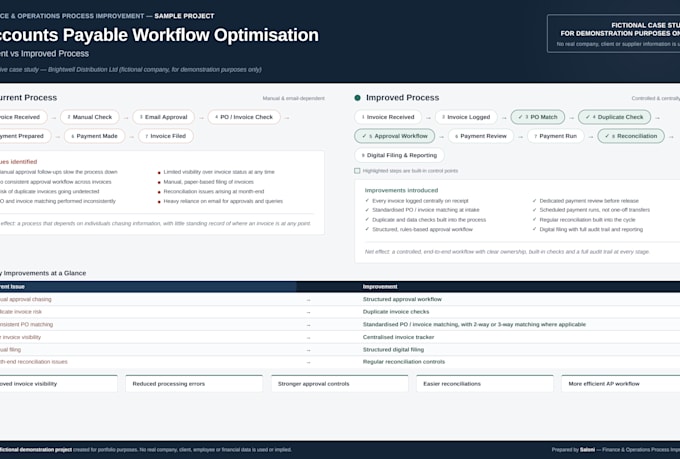Click the 'Stronger approval controls' benefit card

(340, 384)
